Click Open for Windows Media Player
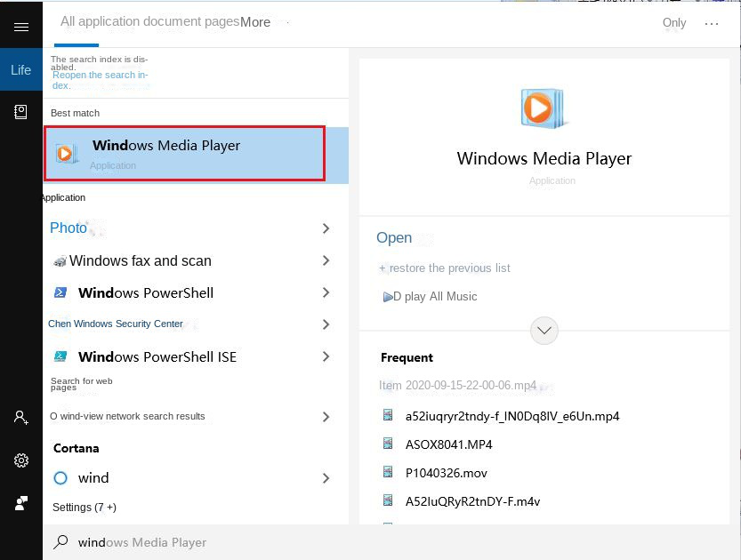This screenshot has height=560, width=741. [394, 237]
